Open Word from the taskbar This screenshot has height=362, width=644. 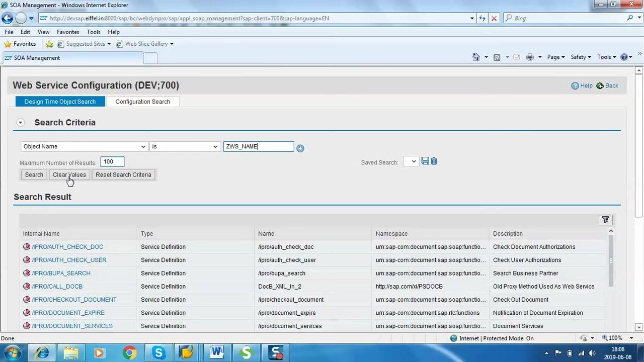click(x=217, y=353)
